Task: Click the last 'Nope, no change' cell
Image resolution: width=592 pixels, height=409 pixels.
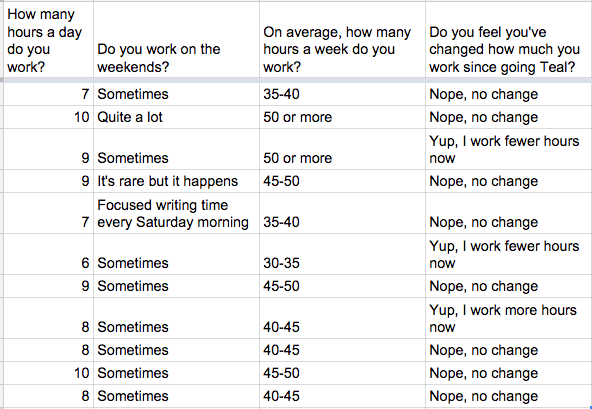Action: pyautogui.click(x=509, y=396)
